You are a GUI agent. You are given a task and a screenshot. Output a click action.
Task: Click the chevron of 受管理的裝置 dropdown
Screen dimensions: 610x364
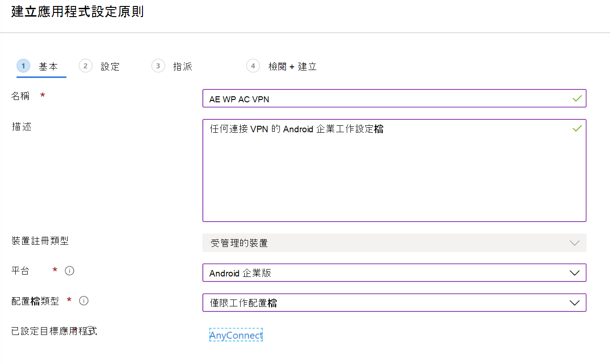(574, 243)
